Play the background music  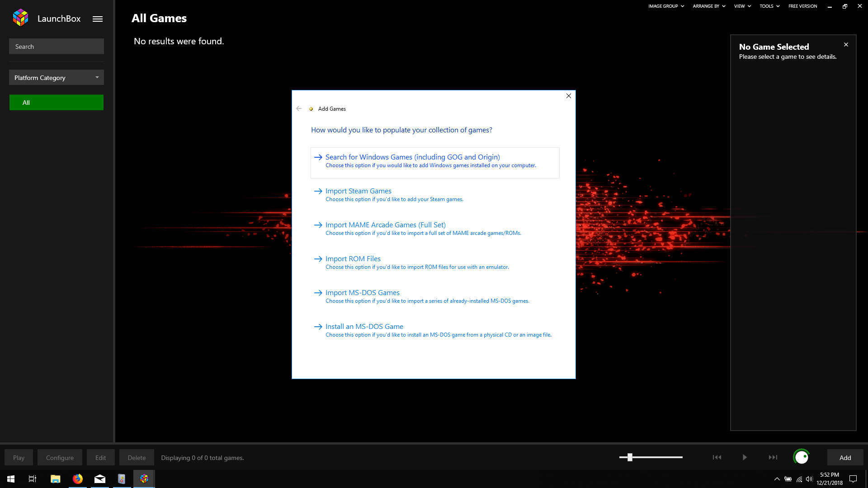745,457
